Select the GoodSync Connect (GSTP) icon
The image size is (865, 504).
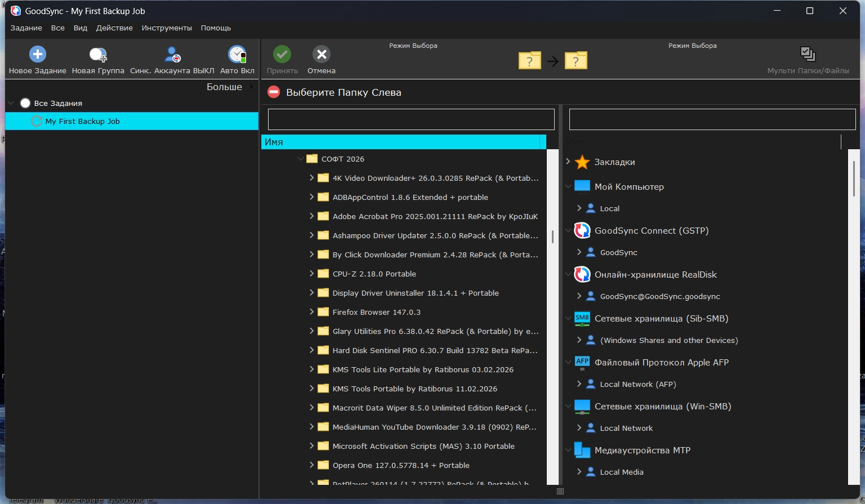click(x=582, y=230)
